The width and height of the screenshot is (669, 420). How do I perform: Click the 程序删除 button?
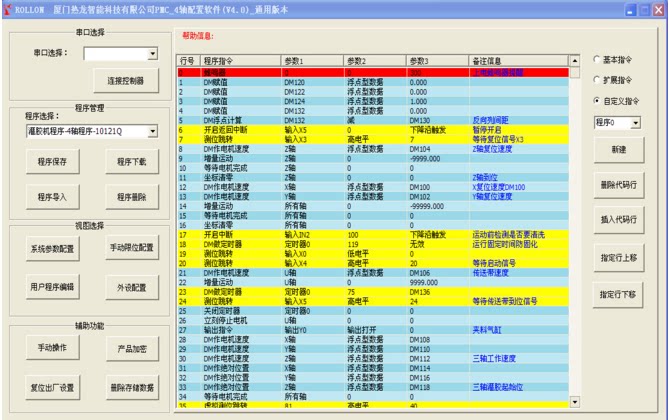pyautogui.click(x=131, y=197)
